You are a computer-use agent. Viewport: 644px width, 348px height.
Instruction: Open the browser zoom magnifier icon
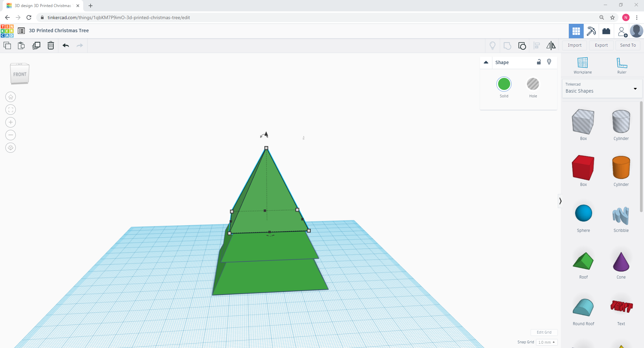[602, 17]
